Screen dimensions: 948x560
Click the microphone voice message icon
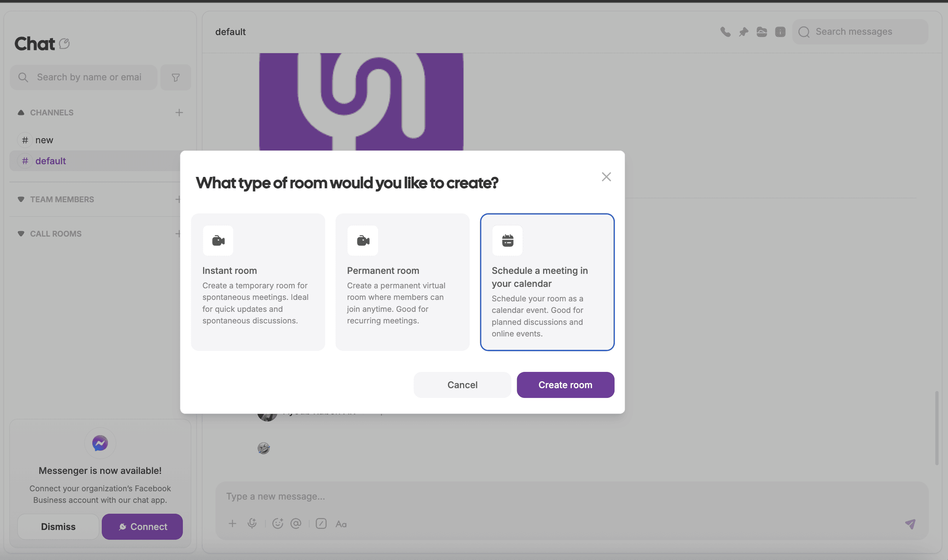point(252,523)
